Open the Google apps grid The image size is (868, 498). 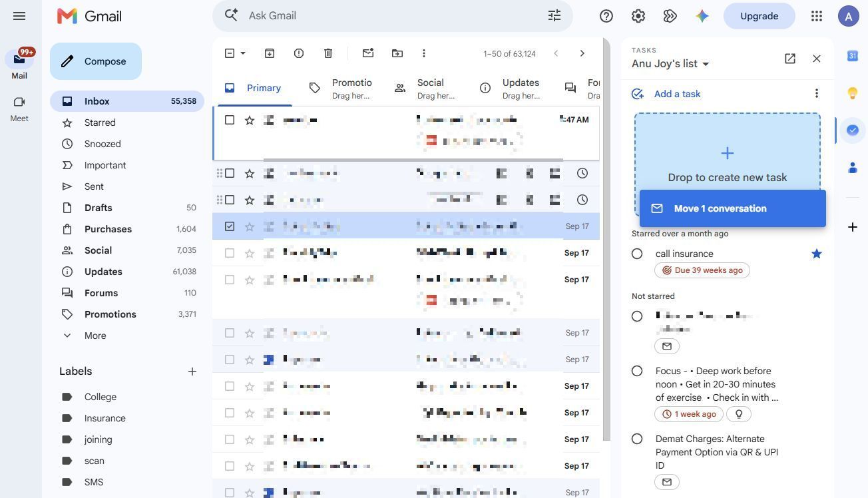817,16
